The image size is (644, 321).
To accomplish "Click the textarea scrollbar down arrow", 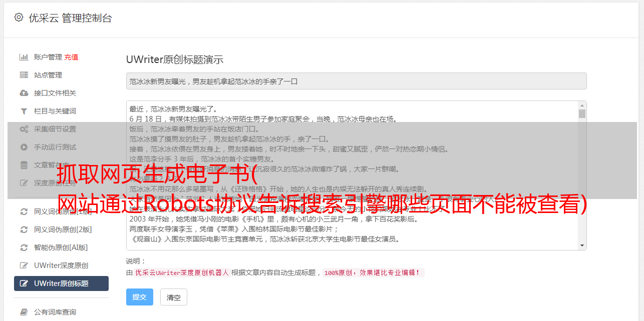I will pyautogui.click(x=582, y=245).
